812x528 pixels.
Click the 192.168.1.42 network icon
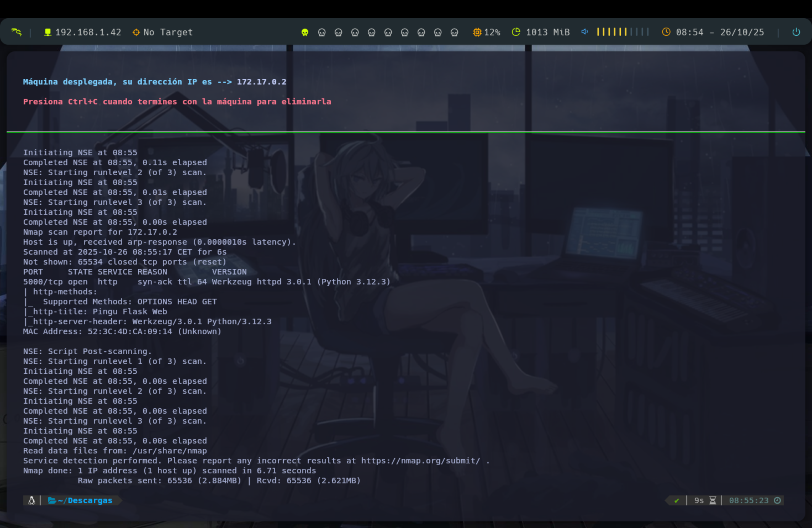point(48,32)
